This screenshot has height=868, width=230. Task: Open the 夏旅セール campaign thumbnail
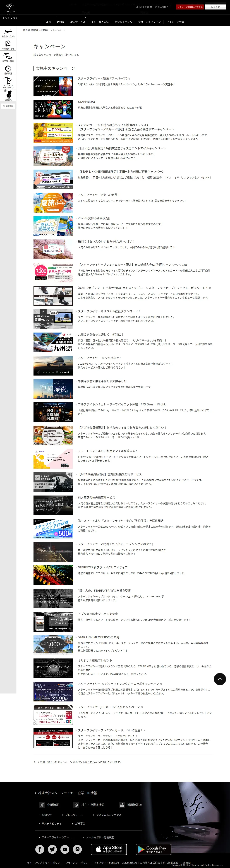point(53,203)
